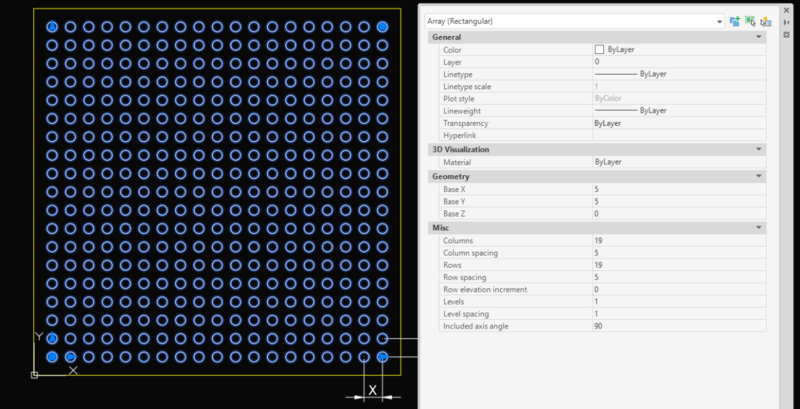800x409 pixels.
Task: Click the palette auto-hide icon
Action: pyautogui.click(x=787, y=21)
